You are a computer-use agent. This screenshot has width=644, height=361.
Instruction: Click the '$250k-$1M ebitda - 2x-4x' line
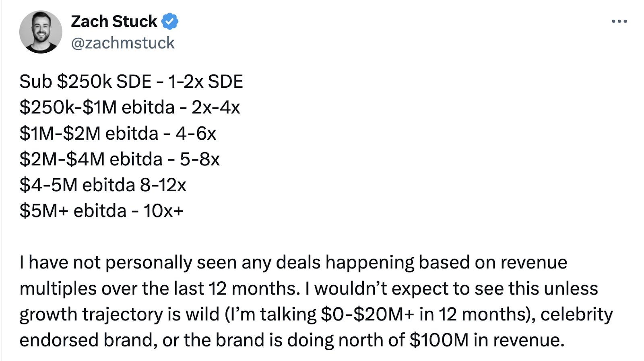coord(130,107)
